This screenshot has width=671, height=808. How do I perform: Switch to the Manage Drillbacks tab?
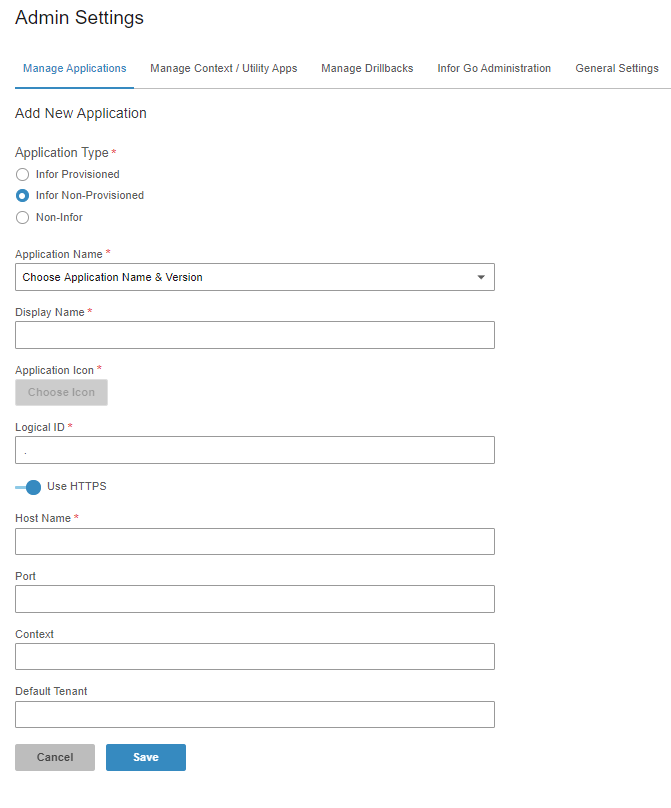(367, 68)
